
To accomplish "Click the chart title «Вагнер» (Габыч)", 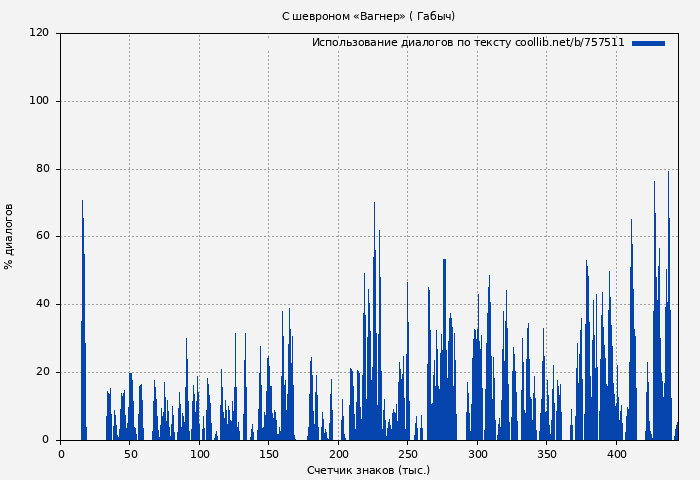I will click(368, 16).
